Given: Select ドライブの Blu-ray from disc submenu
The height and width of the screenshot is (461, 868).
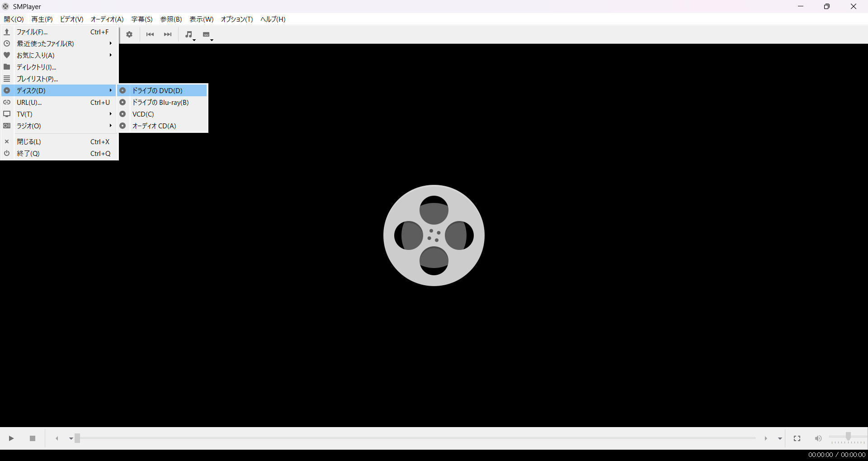Looking at the screenshot, I should click(160, 103).
